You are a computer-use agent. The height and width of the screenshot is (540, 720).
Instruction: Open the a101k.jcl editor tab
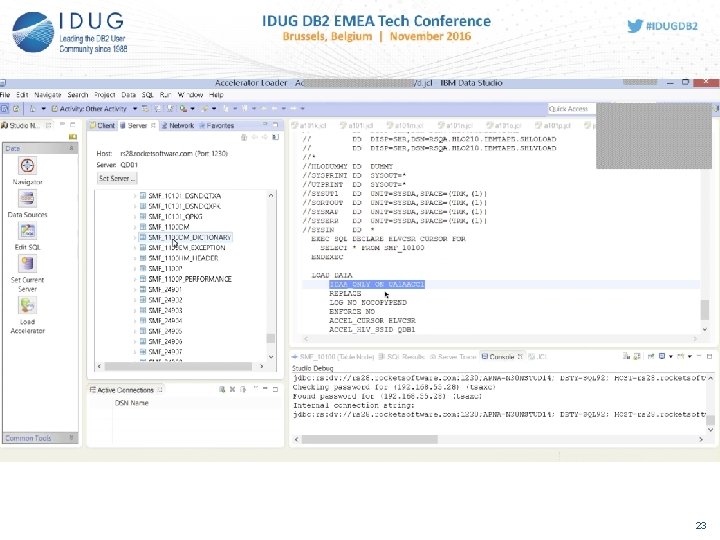click(309, 125)
